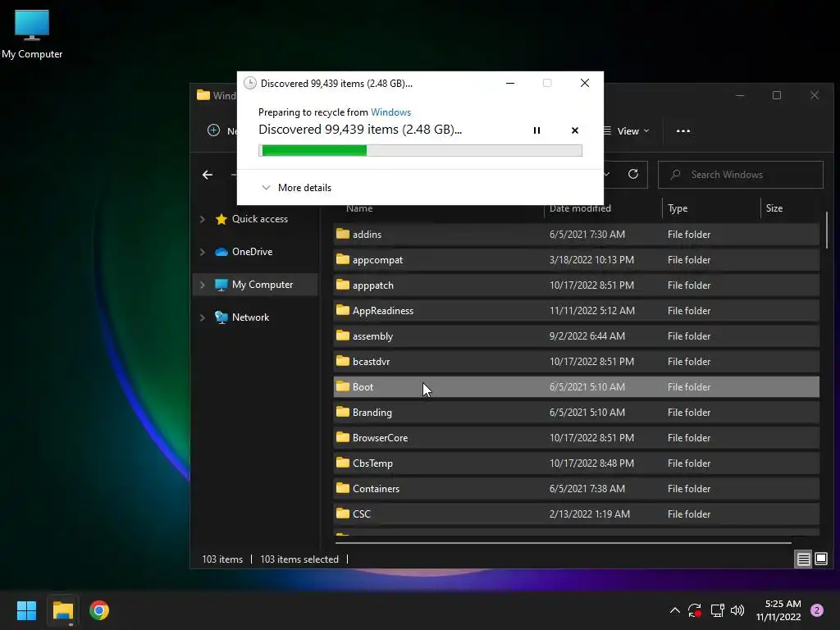Open the Windows link in dialog
This screenshot has width=840, height=630.
390,112
